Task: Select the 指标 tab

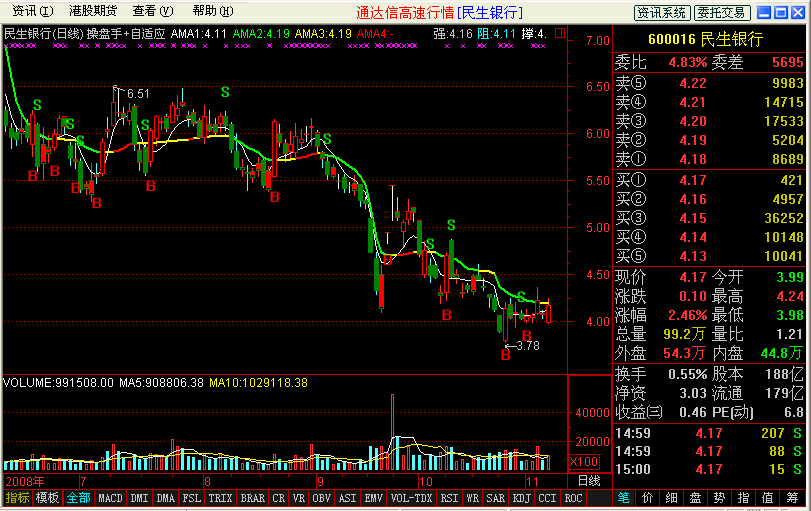Action: [17, 498]
